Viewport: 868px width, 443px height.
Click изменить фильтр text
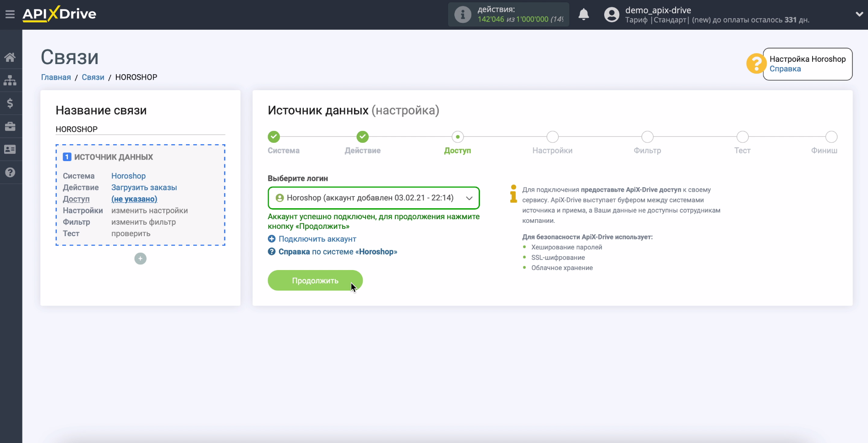click(x=143, y=222)
